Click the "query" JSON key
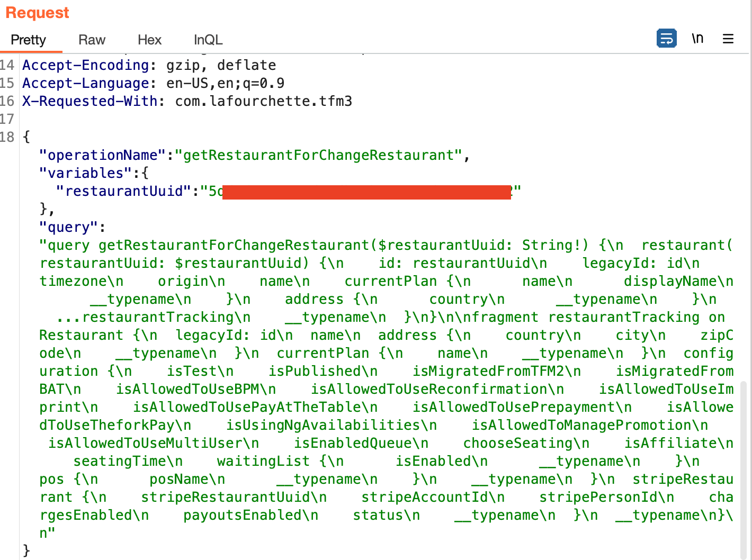This screenshot has height=560, width=752. (69, 228)
